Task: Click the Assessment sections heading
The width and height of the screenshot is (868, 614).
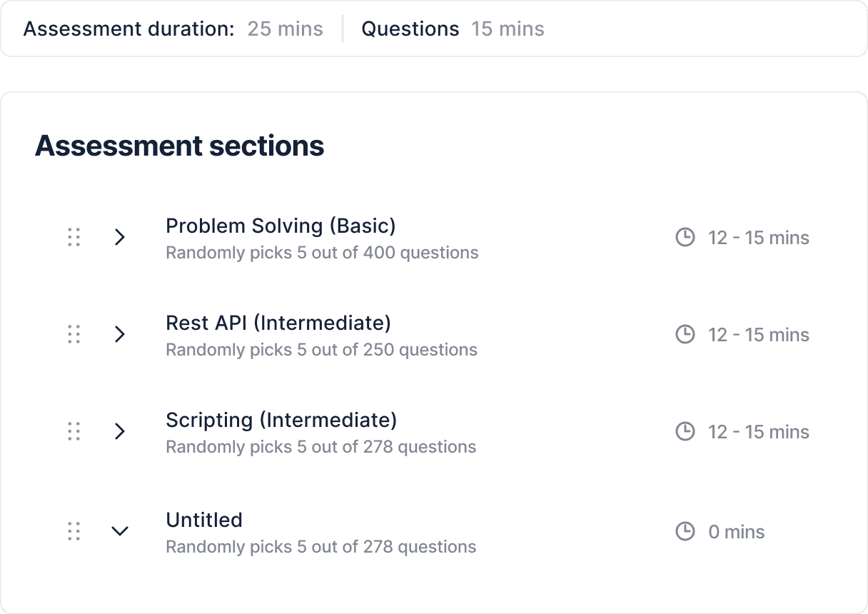Action: tap(180, 146)
